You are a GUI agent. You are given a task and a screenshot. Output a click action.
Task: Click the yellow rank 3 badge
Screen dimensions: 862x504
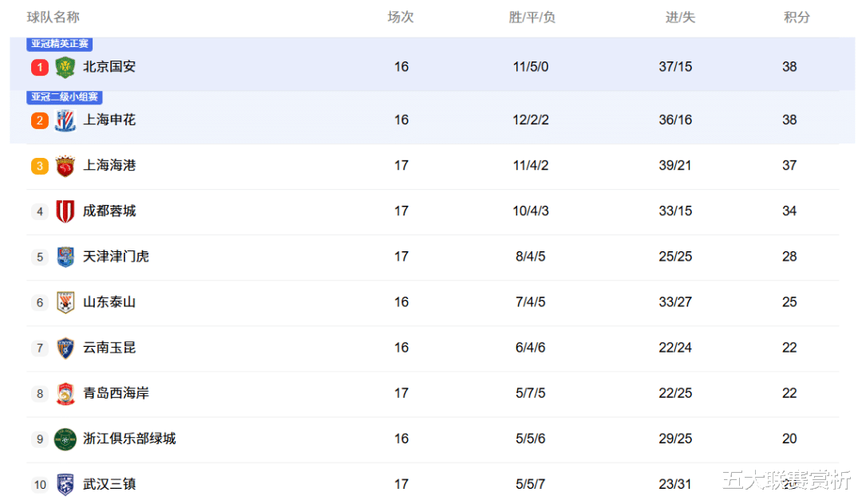pyautogui.click(x=40, y=166)
